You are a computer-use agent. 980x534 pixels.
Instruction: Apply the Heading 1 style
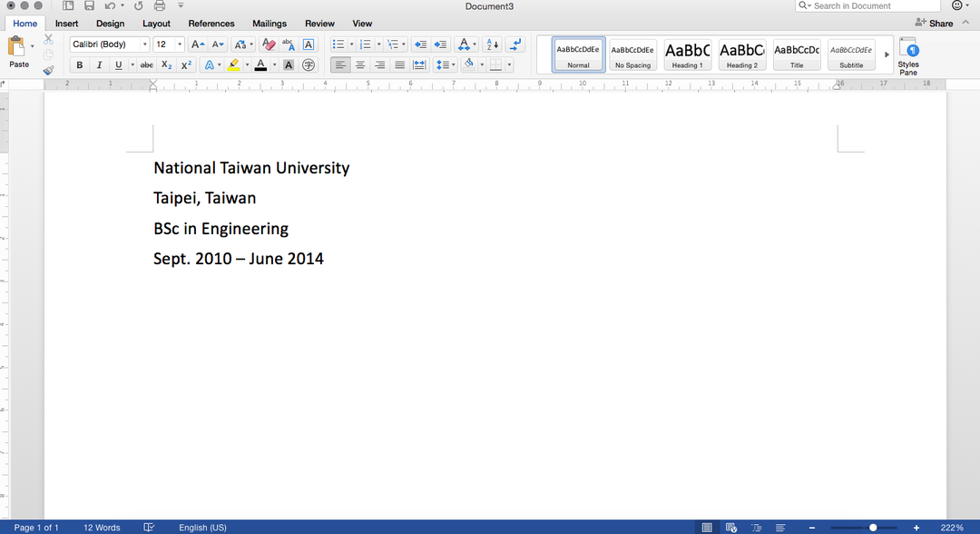click(687, 54)
